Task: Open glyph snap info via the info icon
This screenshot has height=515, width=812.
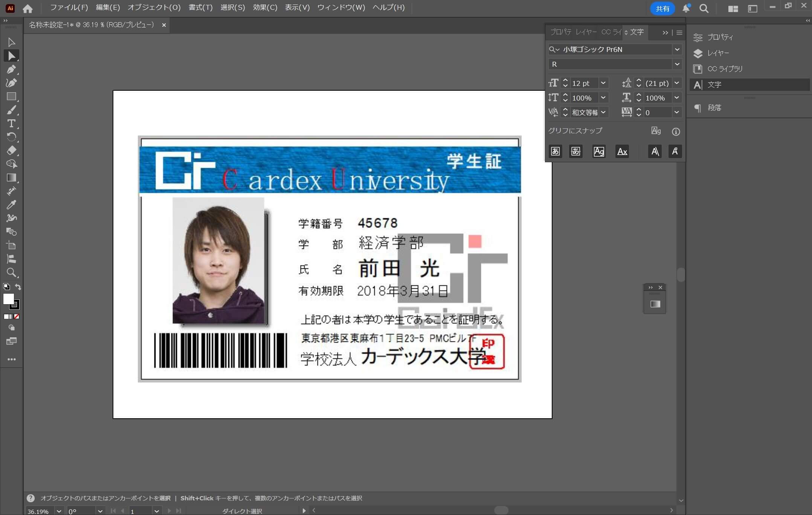Action: click(676, 131)
